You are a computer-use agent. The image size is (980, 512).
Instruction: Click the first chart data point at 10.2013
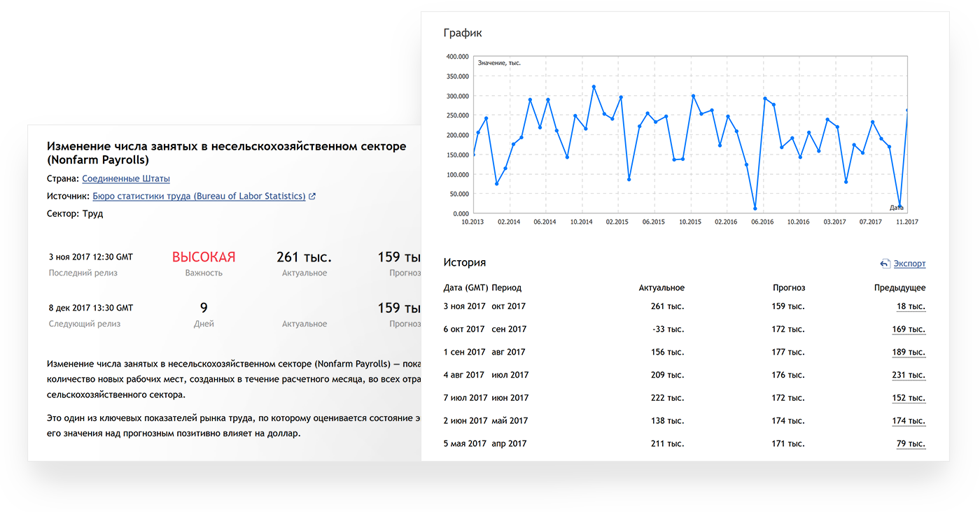click(x=474, y=155)
